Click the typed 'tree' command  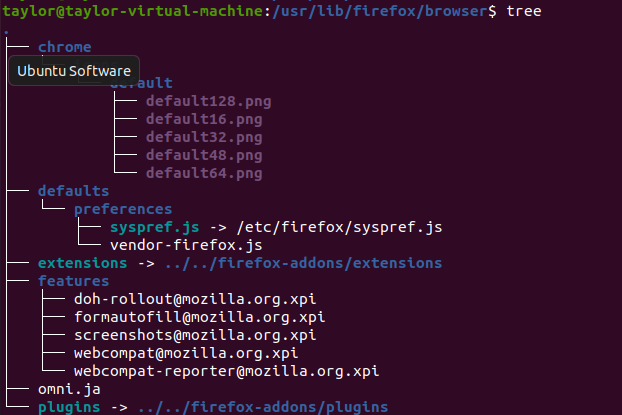(x=524, y=11)
